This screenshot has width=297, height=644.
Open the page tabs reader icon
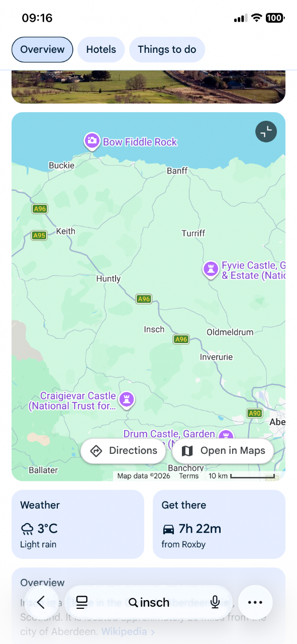[82, 602]
